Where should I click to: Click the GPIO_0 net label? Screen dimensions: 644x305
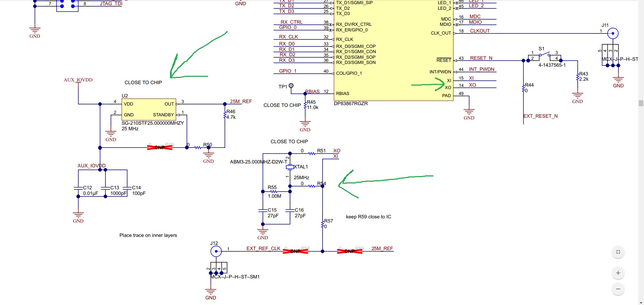coord(288,27)
